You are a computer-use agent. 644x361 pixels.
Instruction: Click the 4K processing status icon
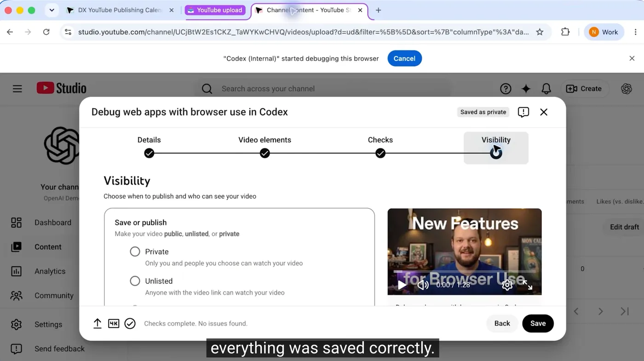point(114,324)
